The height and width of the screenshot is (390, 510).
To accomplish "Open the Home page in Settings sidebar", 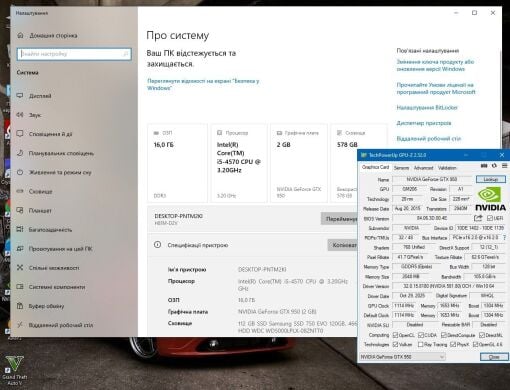I will click(47, 35).
